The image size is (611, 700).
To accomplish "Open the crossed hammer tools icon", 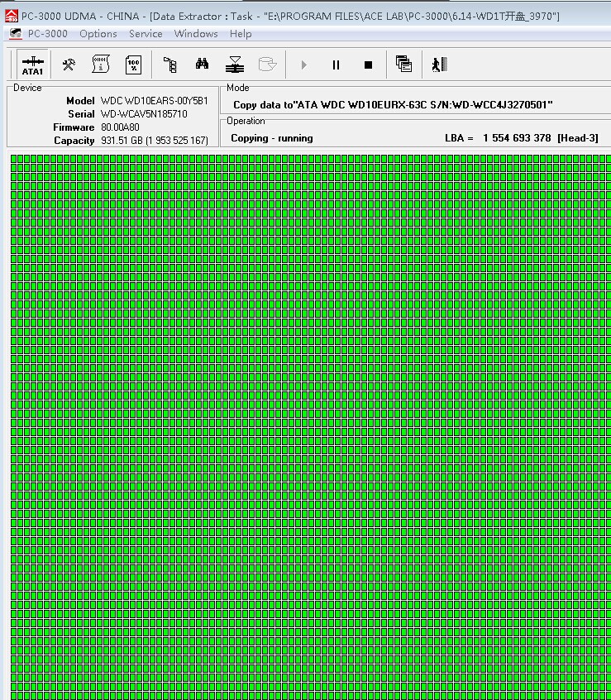I will click(69, 65).
